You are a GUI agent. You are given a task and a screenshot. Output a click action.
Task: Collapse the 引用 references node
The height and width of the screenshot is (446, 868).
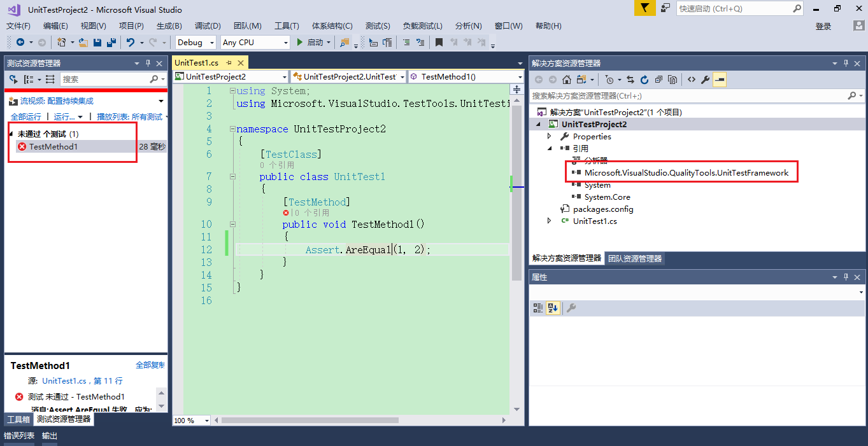pos(550,148)
